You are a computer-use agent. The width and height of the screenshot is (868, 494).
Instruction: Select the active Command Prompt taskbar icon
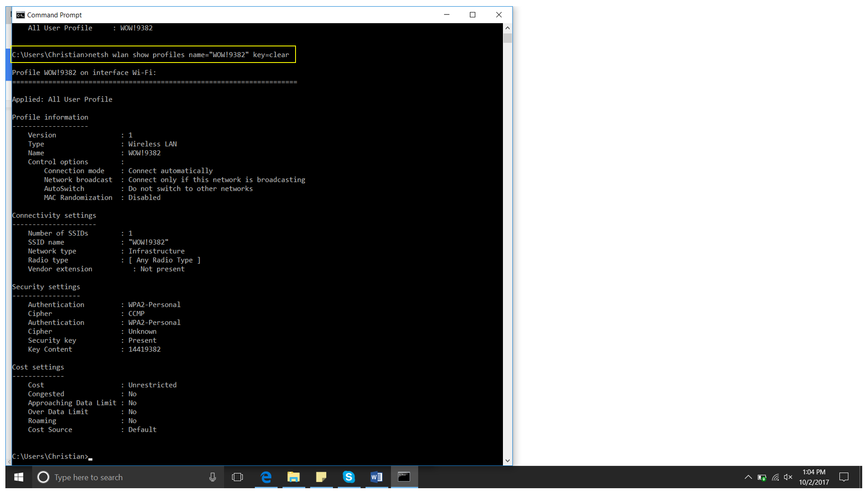(x=404, y=477)
